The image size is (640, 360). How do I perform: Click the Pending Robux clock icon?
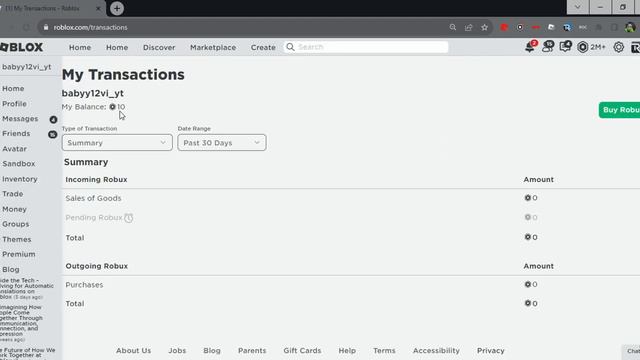129,218
